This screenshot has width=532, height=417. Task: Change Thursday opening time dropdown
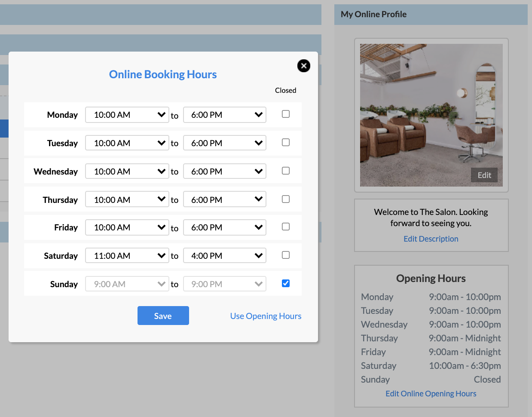coord(127,200)
